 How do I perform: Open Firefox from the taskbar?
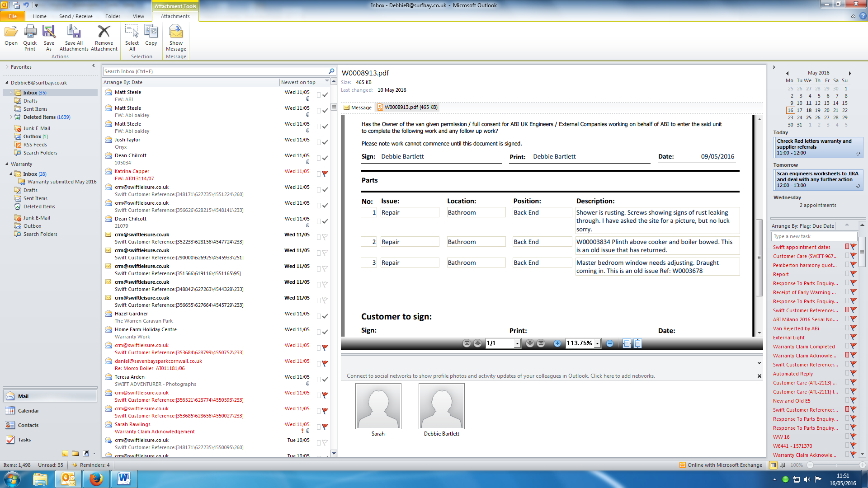[x=96, y=479]
